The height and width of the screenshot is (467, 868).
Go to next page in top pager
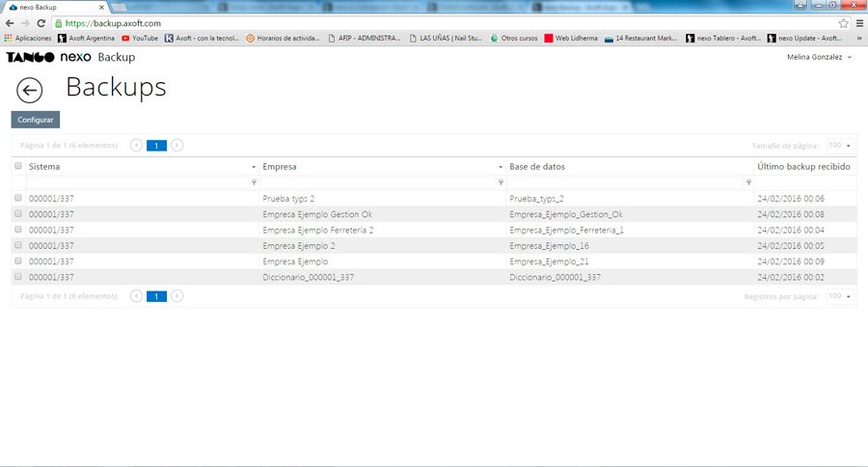176,145
